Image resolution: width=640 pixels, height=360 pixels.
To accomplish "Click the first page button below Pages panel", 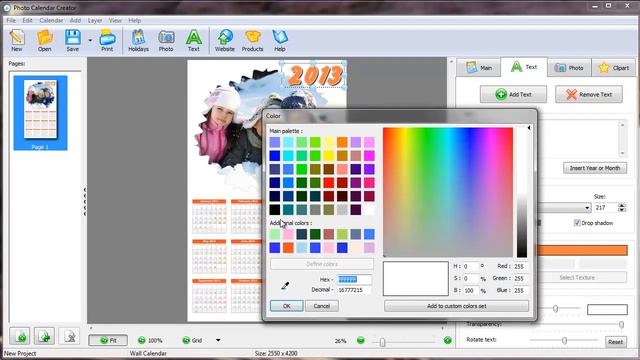I will (19, 336).
